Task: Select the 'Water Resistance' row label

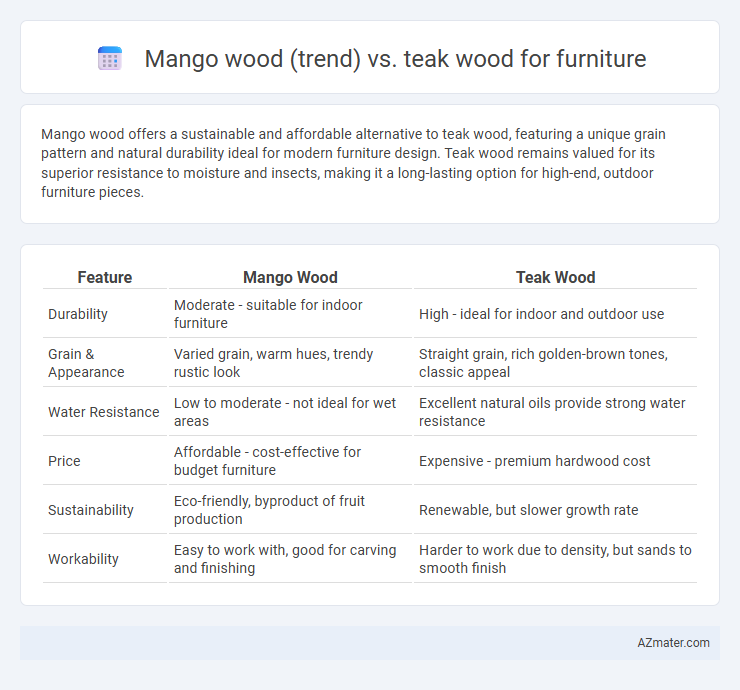Action: (105, 412)
